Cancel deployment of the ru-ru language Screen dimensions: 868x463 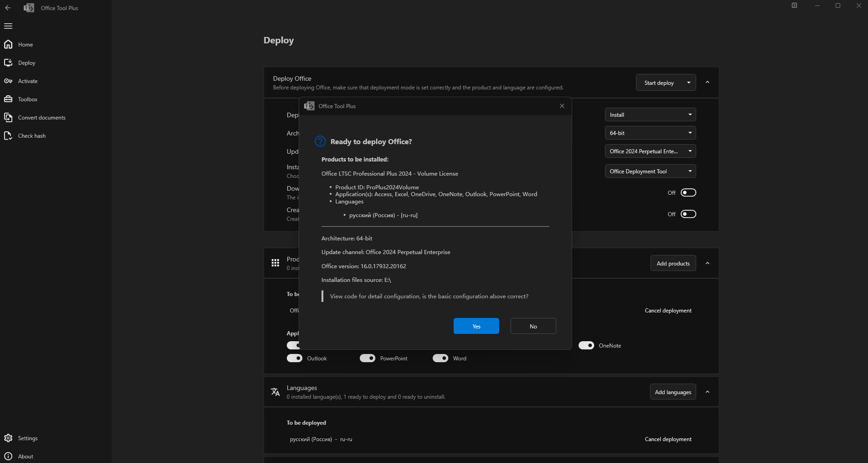tap(668, 439)
